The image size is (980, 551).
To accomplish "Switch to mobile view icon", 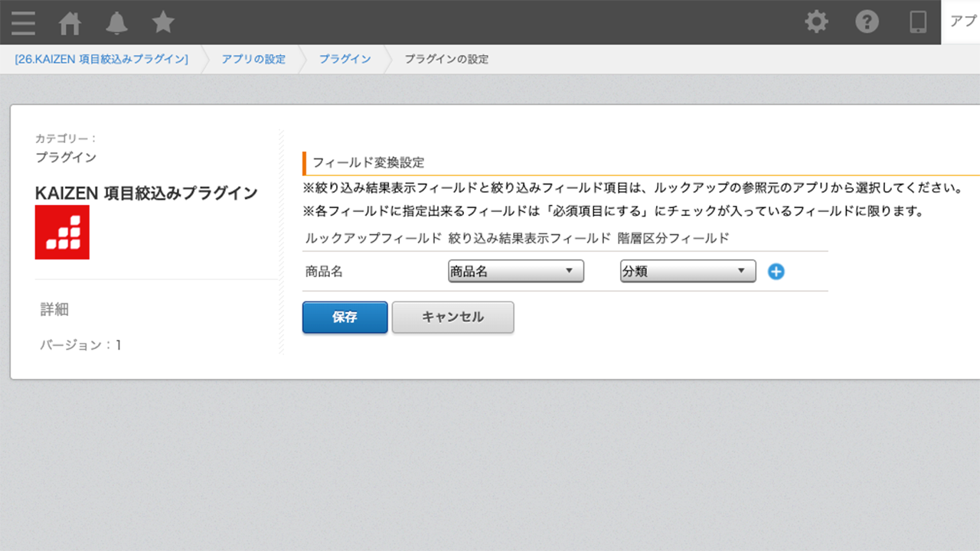I will pyautogui.click(x=918, y=22).
